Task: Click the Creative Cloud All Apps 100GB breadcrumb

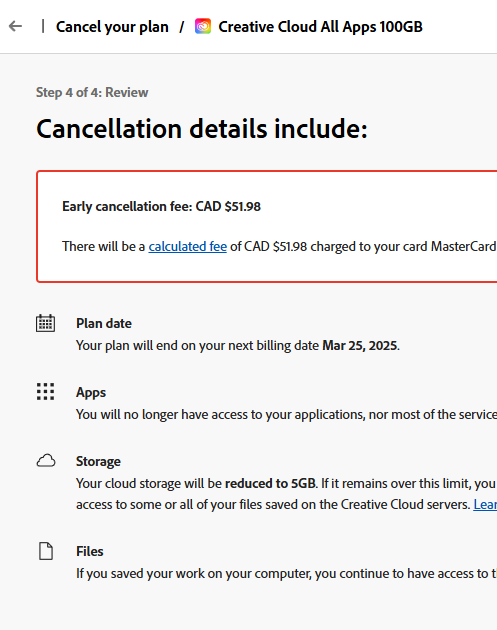Action: (x=320, y=27)
